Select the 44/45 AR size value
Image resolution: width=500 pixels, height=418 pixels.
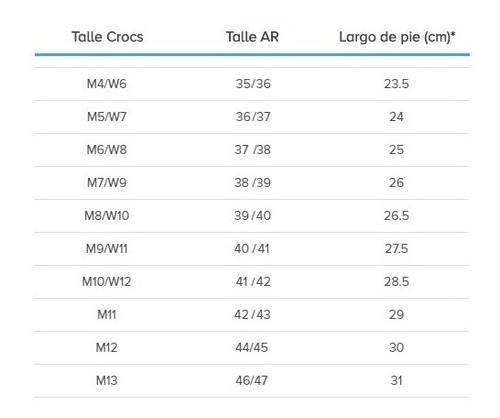(x=252, y=348)
